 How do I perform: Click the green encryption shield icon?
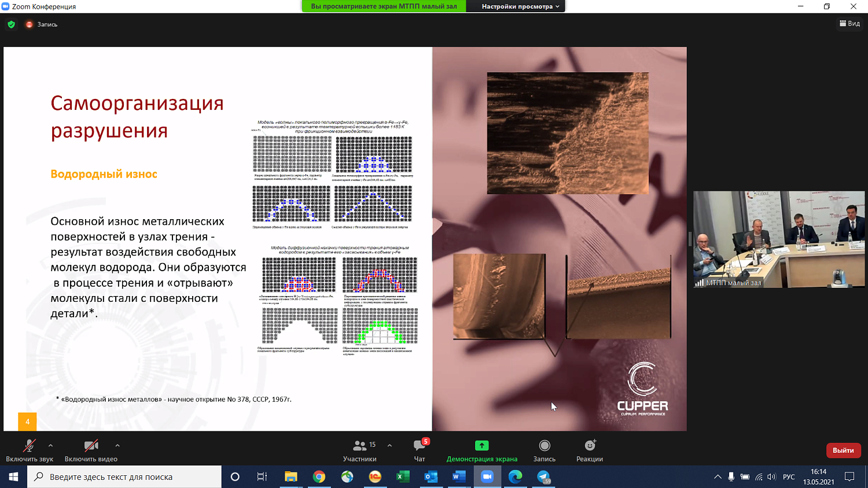(11, 24)
